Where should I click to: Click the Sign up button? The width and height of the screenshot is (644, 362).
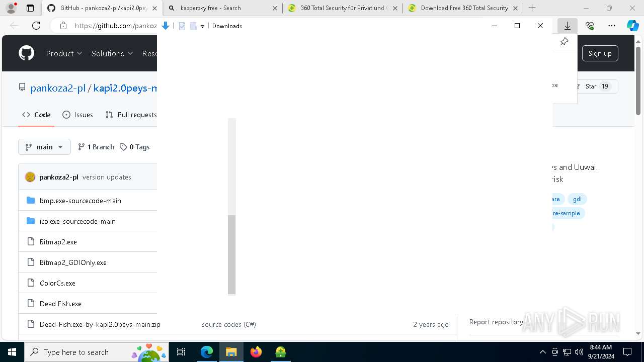(600, 53)
